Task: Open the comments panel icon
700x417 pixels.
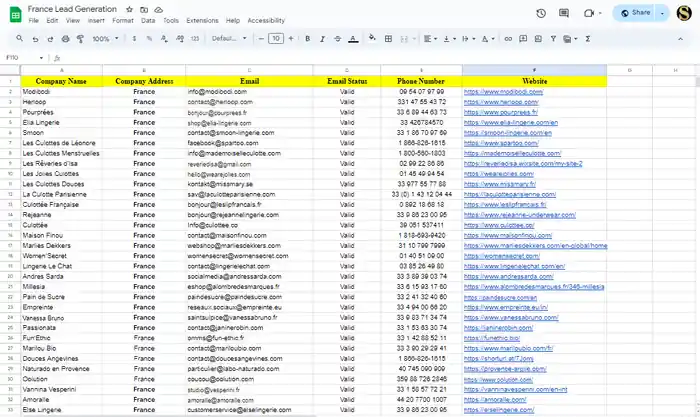Action: 564,13
